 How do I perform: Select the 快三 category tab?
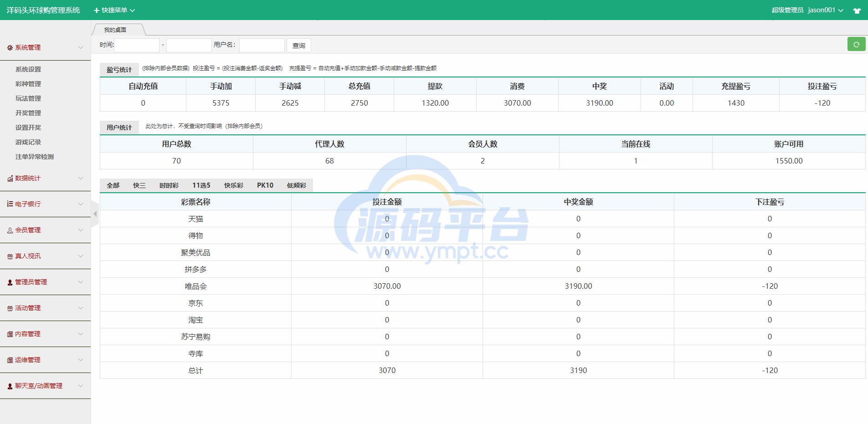coord(139,185)
